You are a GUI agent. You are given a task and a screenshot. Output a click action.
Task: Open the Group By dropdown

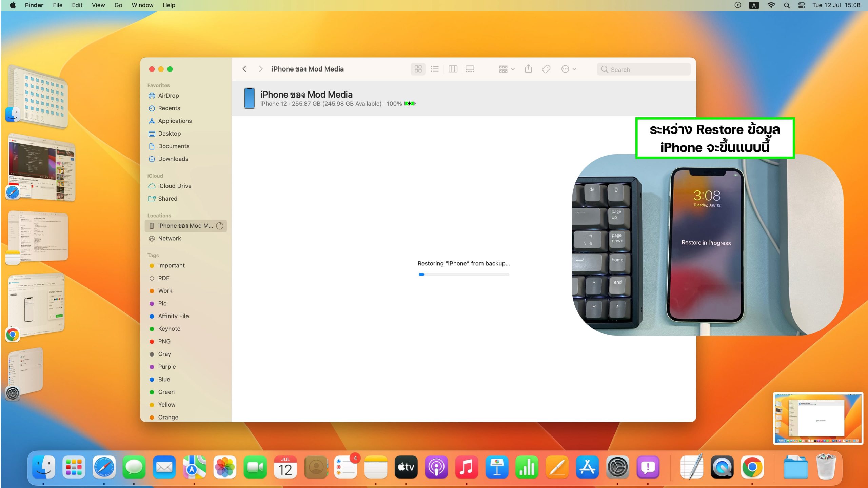507,69
